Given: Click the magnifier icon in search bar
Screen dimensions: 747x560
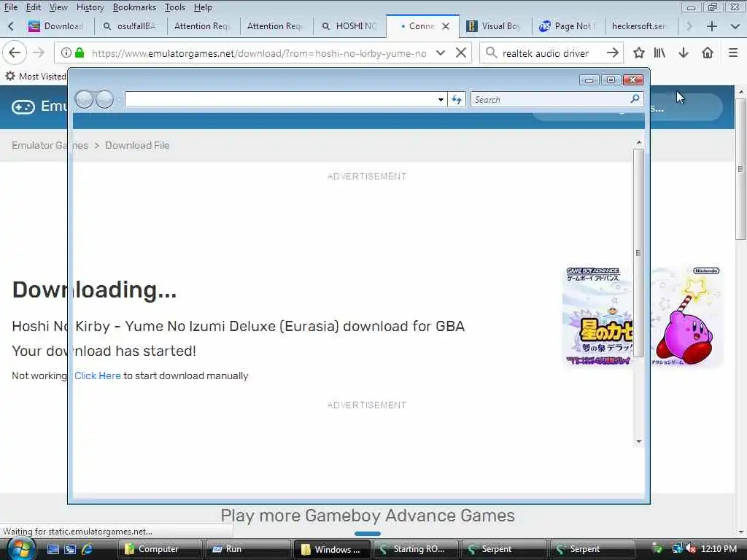Looking at the screenshot, I should pyautogui.click(x=491, y=52).
